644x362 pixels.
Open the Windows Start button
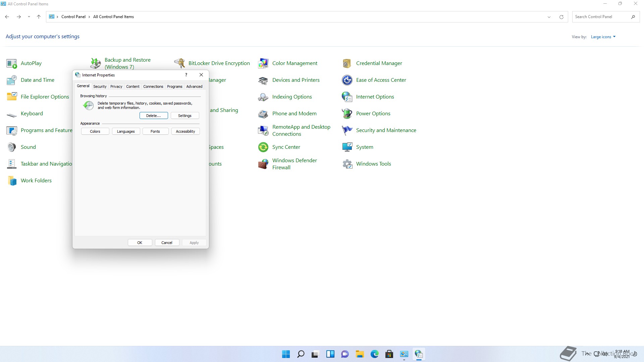click(286, 354)
